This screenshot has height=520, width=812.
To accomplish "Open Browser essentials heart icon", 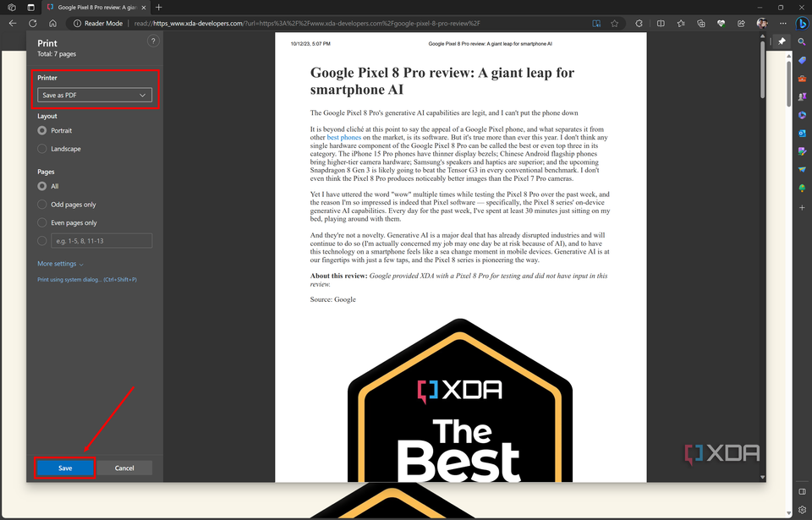I will point(721,24).
